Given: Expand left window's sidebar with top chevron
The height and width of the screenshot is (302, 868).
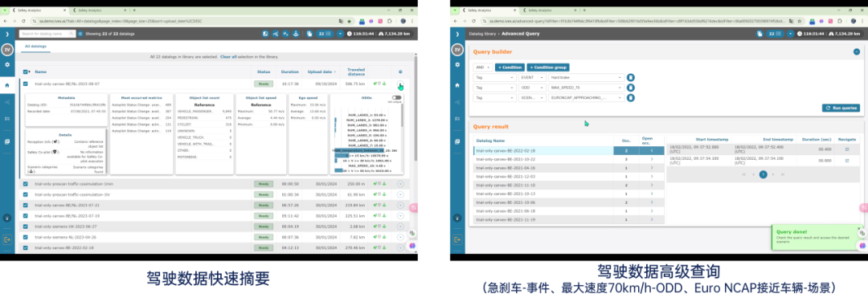Looking at the screenshot, I should pos(7,34).
